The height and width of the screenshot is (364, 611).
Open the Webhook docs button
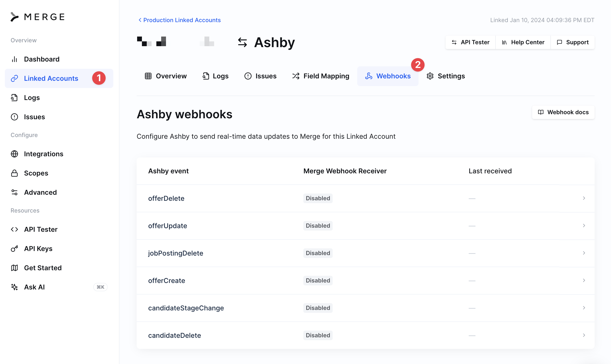click(563, 112)
